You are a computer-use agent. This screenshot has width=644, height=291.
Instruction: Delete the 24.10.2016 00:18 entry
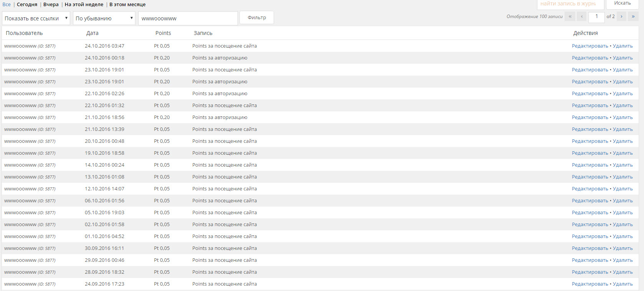pos(623,58)
